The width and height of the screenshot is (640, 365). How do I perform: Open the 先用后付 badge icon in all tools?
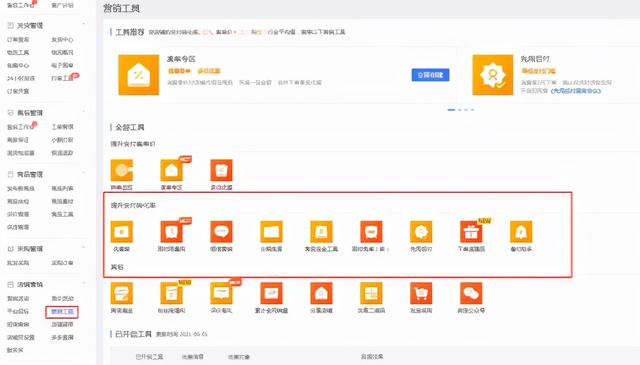[x=421, y=232]
